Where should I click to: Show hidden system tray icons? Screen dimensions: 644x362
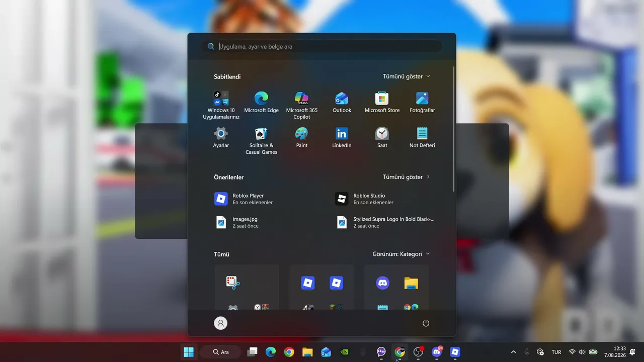513,352
